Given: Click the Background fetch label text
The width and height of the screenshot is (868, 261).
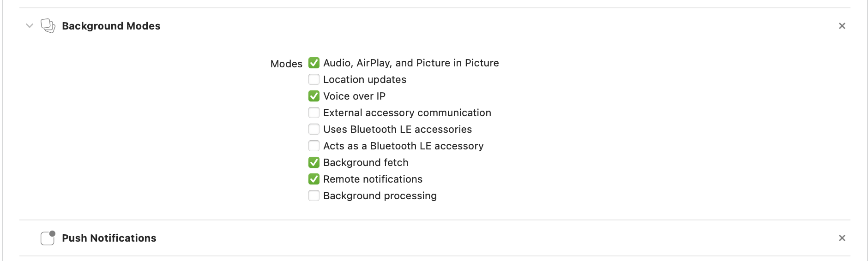Looking at the screenshot, I should (x=366, y=162).
